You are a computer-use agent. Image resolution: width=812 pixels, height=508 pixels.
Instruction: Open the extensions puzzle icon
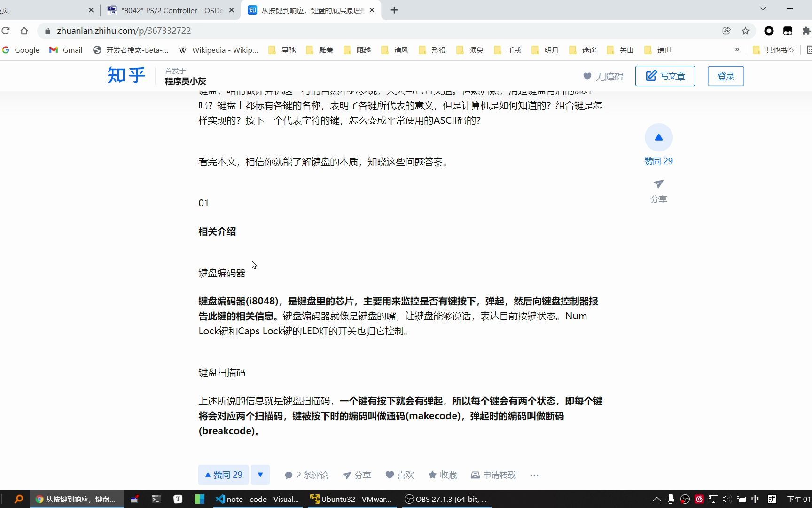click(x=806, y=31)
